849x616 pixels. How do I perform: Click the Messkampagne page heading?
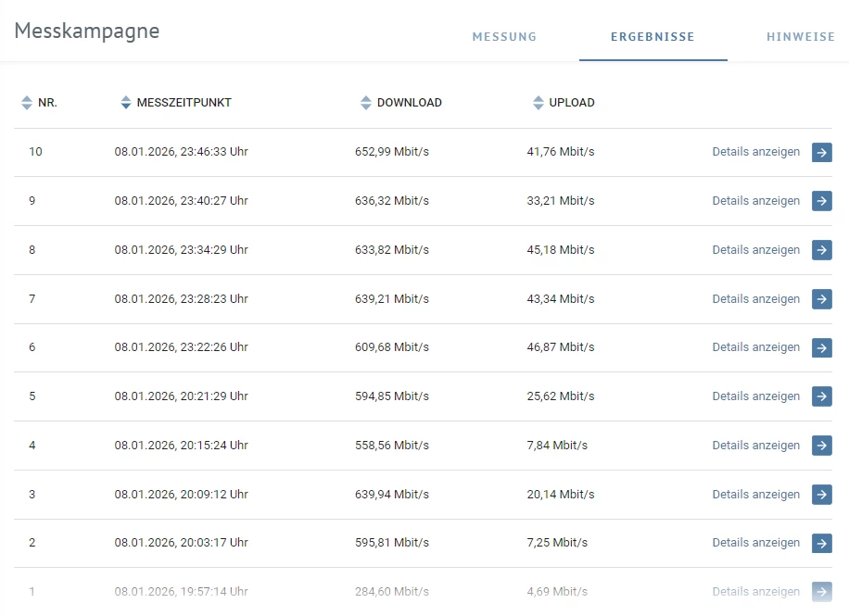tap(87, 31)
